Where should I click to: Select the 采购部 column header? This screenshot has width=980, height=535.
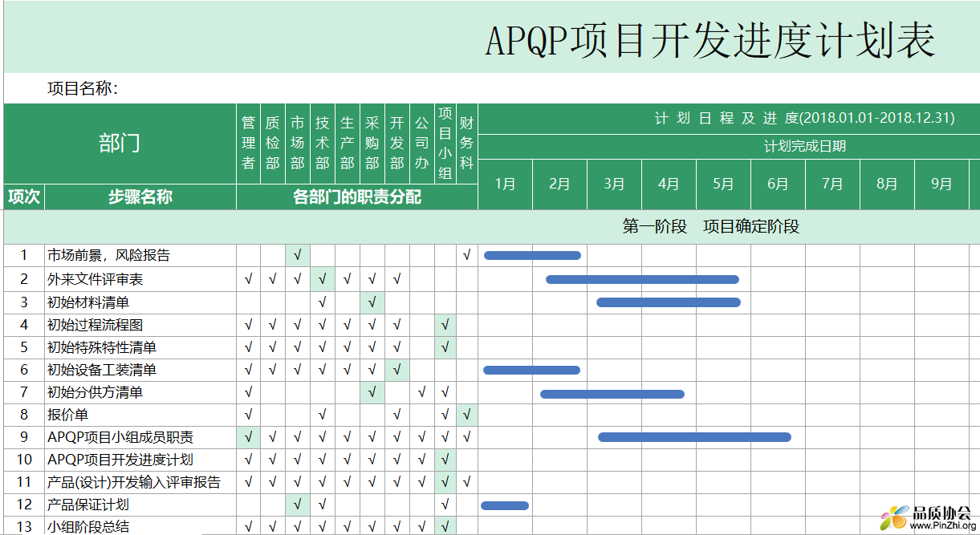pyautogui.click(x=372, y=144)
